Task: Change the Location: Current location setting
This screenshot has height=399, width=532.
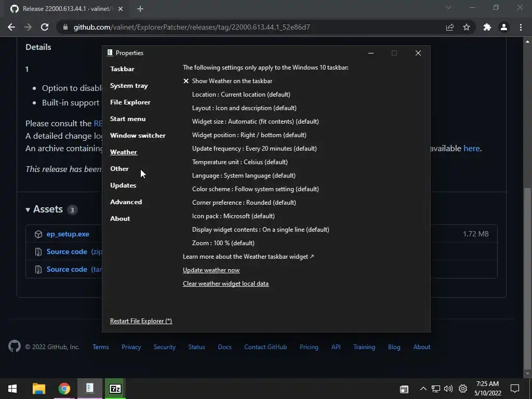Action: tap(241, 95)
